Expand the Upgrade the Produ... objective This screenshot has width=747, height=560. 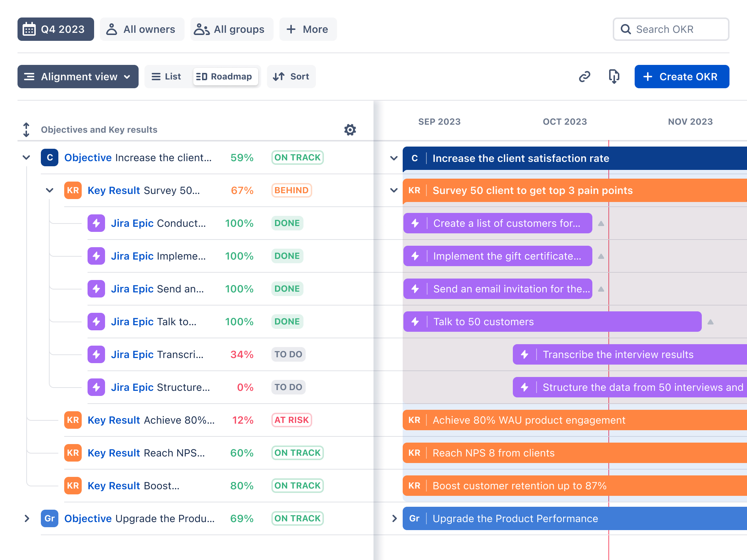tap(26, 518)
